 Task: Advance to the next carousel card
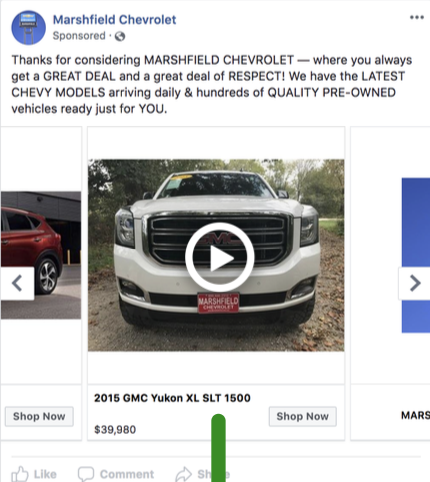(x=414, y=283)
